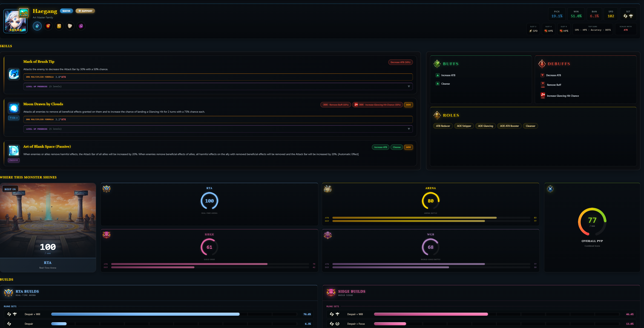This screenshot has width=644, height=328.
Task: Click the Moon Drawn by Clouds skill icon
Action: click(14, 108)
